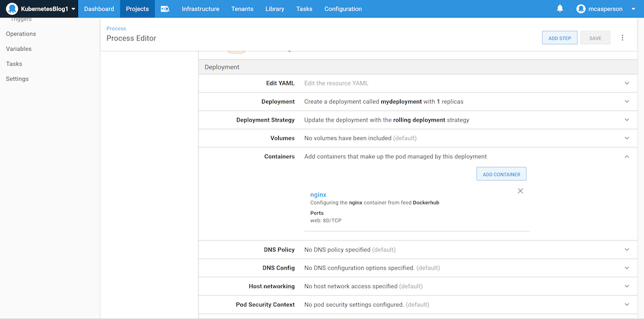Open the search icon in the top navigation
Image resolution: width=644 pixels, height=319 pixels.
pyautogui.click(x=165, y=9)
